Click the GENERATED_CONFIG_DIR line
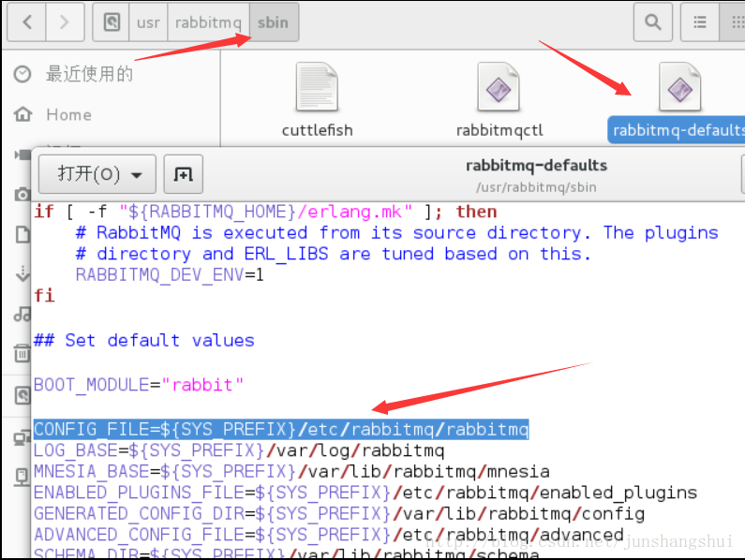Image resolution: width=745 pixels, height=560 pixels. pos(339,513)
